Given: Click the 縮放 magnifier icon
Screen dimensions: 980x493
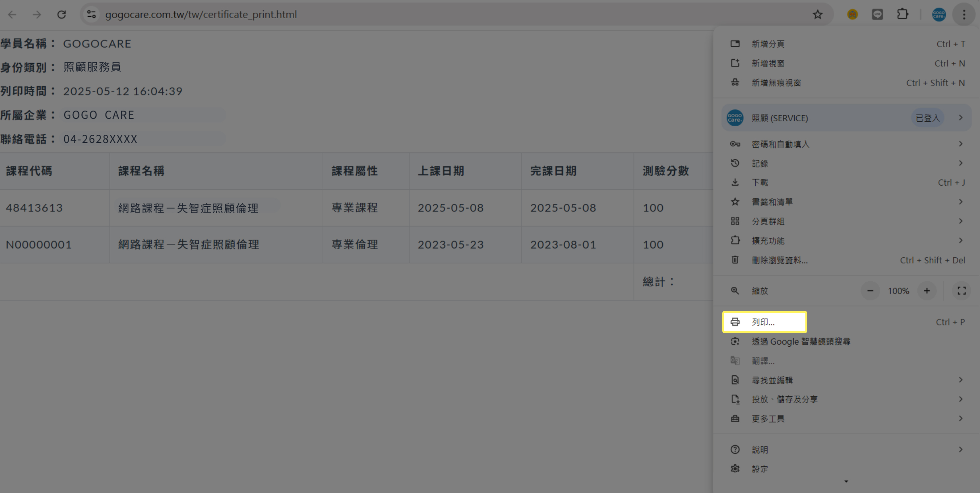Looking at the screenshot, I should pos(735,291).
